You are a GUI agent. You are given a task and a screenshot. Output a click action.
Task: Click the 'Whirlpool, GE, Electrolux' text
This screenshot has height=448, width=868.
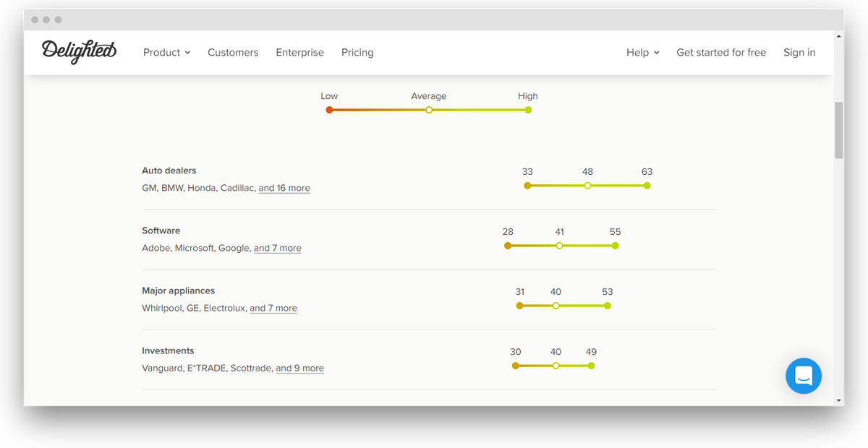pos(194,308)
